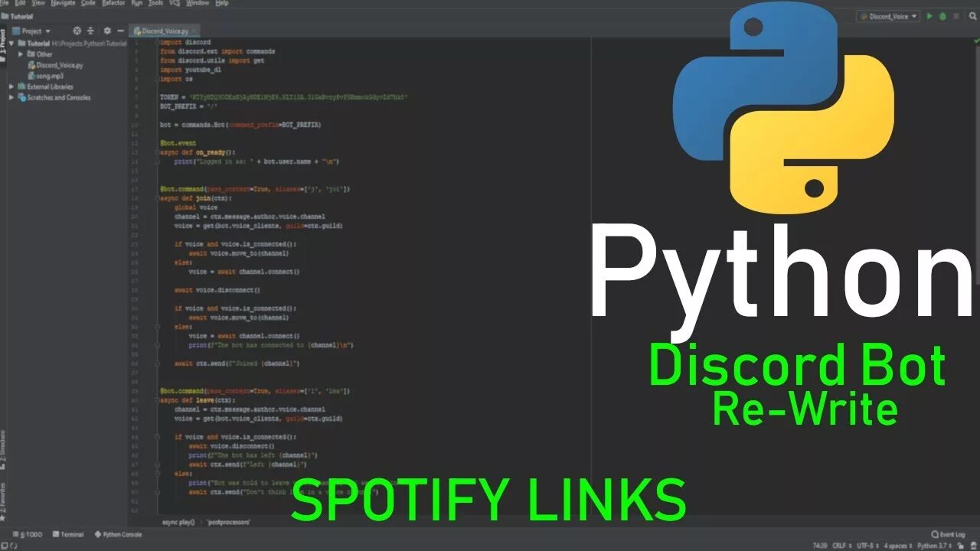Viewport: 980px width, 551px height.
Task: Click the 'await voice.disconnect()' line
Action: [217, 290]
